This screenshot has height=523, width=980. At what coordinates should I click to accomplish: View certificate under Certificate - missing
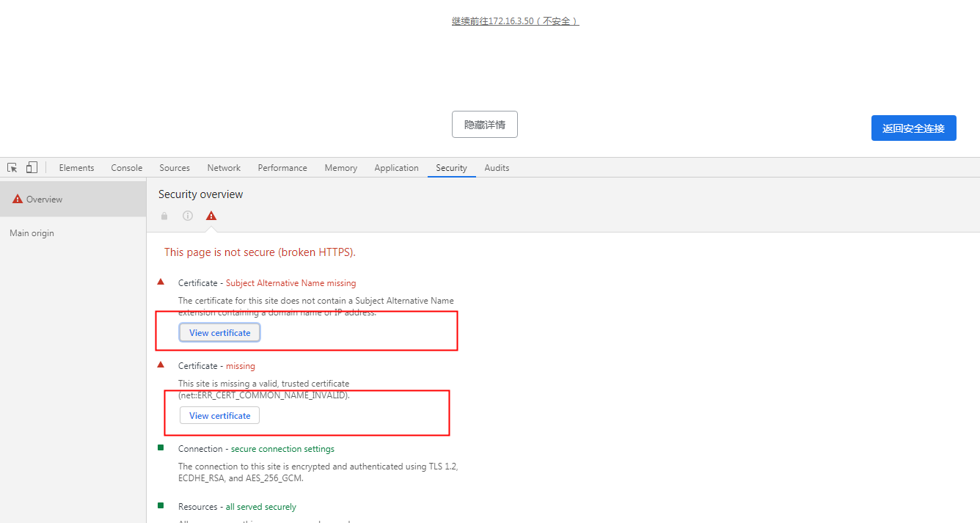tap(219, 416)
